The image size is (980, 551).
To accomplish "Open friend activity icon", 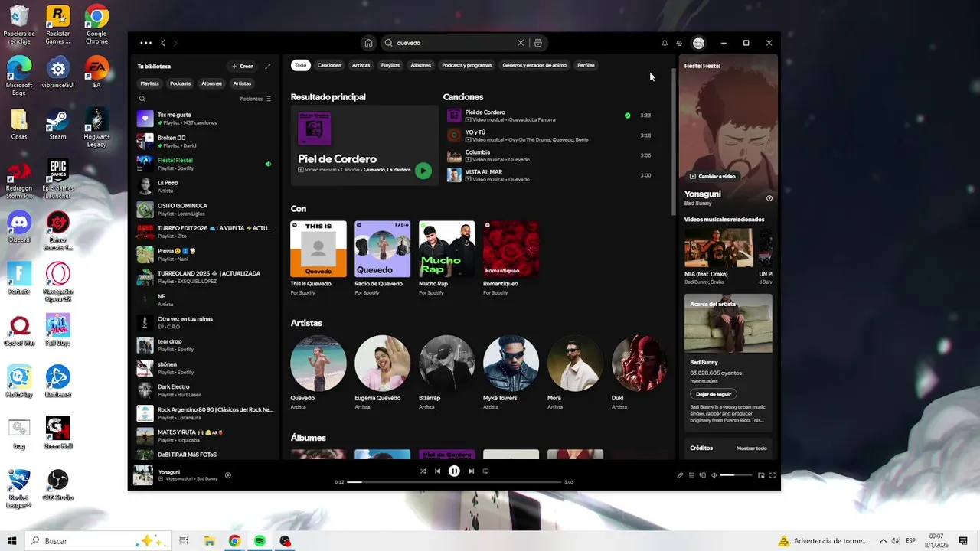I will click(x=679, y=43).
